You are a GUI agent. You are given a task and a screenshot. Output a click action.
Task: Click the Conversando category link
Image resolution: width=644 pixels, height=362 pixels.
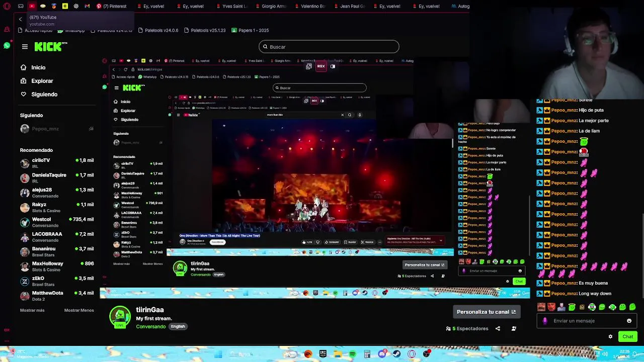pos(151,327)
